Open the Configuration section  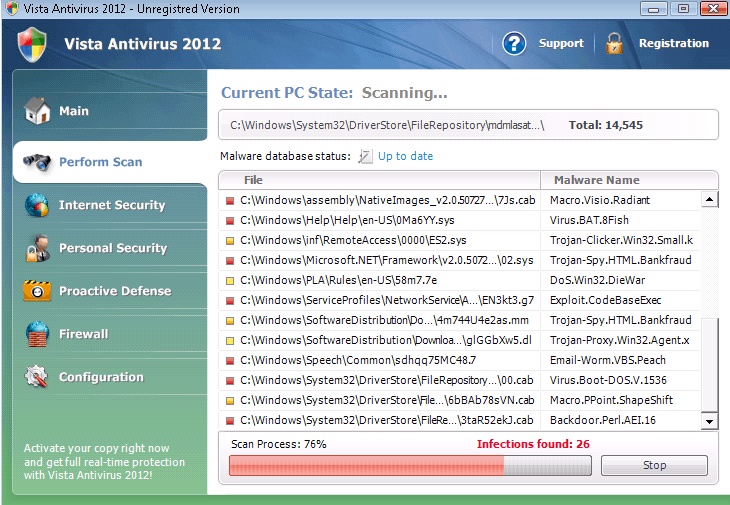pyautogui.click(x=110, y=377)
